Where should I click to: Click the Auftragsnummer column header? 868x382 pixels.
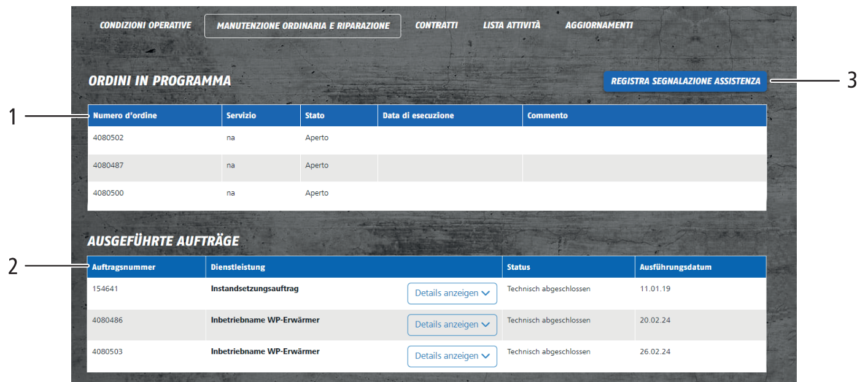146,267
